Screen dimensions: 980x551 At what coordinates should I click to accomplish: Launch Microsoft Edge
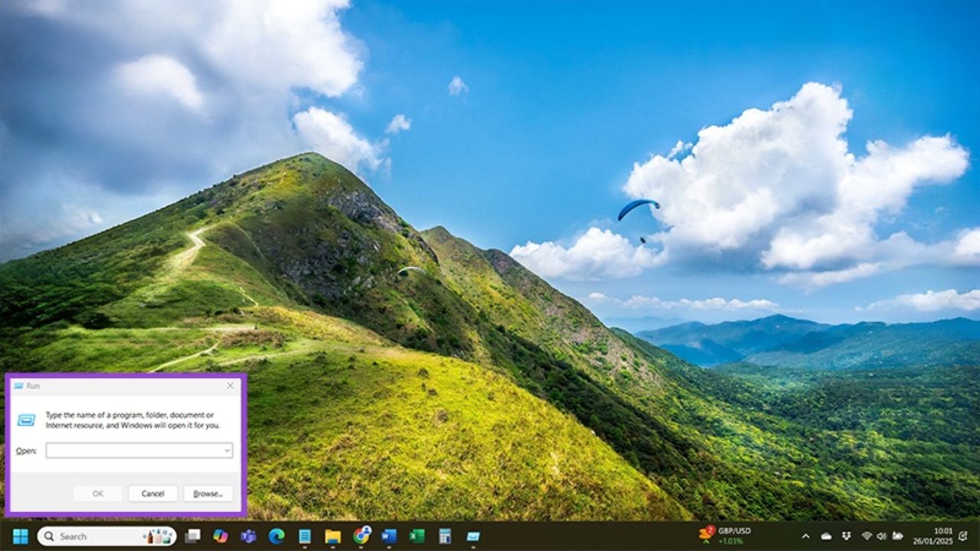pos(276,536)
